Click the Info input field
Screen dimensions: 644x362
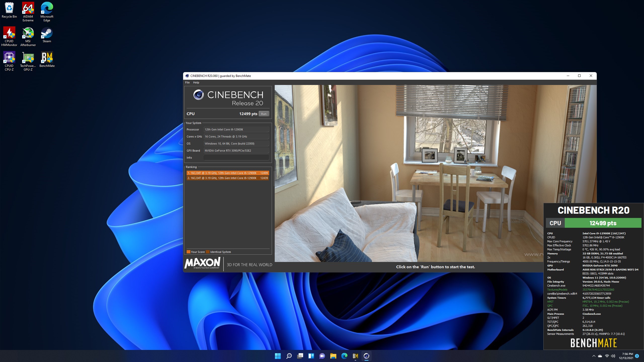[x=236, y=158]
